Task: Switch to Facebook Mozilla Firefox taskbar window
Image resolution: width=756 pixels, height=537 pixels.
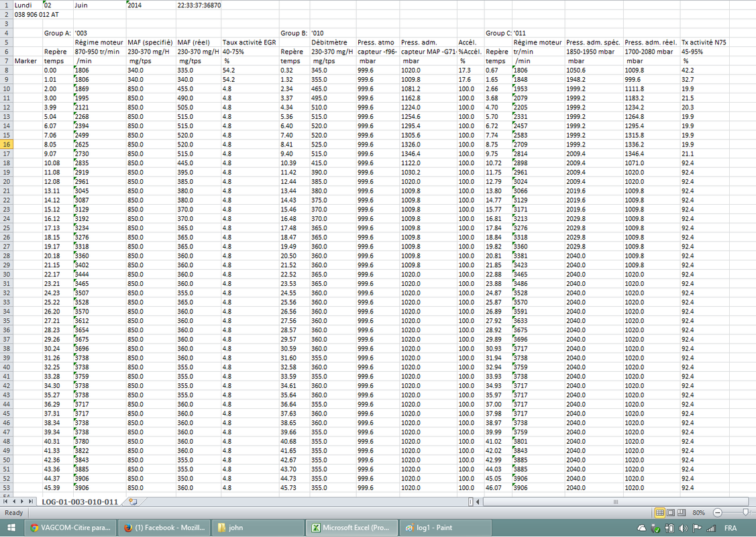Action: 165,528
